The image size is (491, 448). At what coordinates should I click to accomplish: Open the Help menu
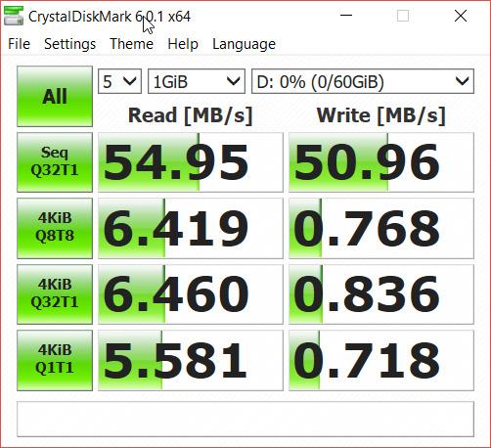click(x=183, y=44)
